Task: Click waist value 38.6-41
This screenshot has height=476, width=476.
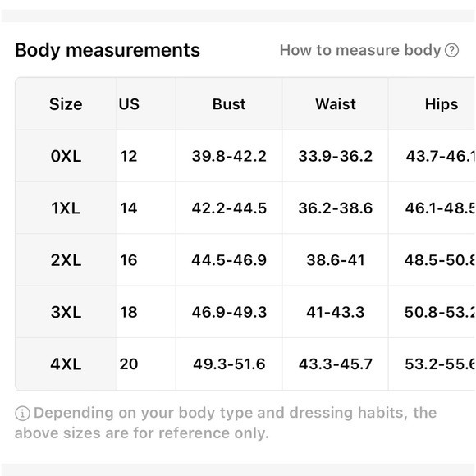Action: pyautogui.click(x=336, y=260)
